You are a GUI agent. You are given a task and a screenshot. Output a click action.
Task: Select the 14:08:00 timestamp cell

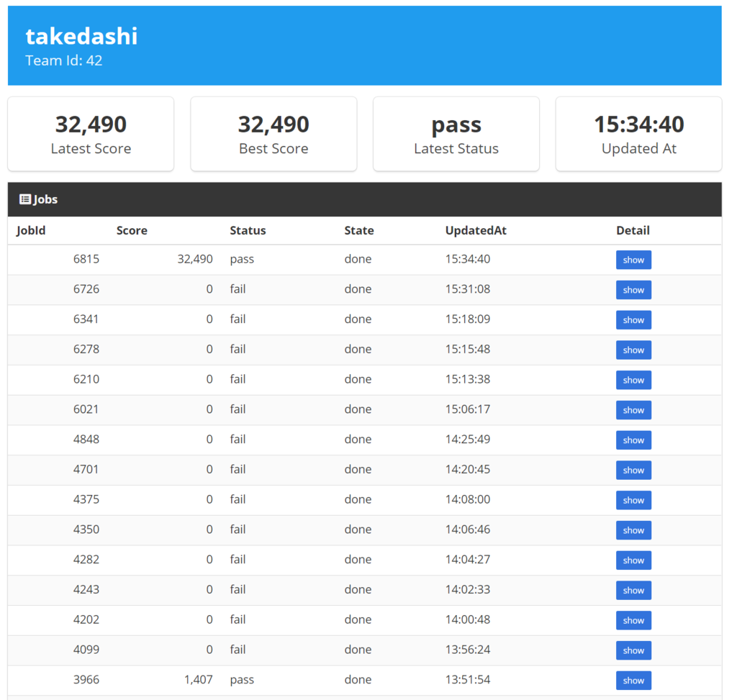click(x=468, y=499)
